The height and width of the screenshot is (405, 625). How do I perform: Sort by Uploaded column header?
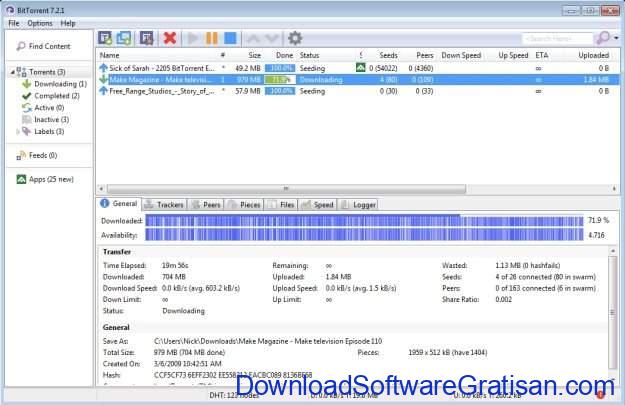[594, 55]
